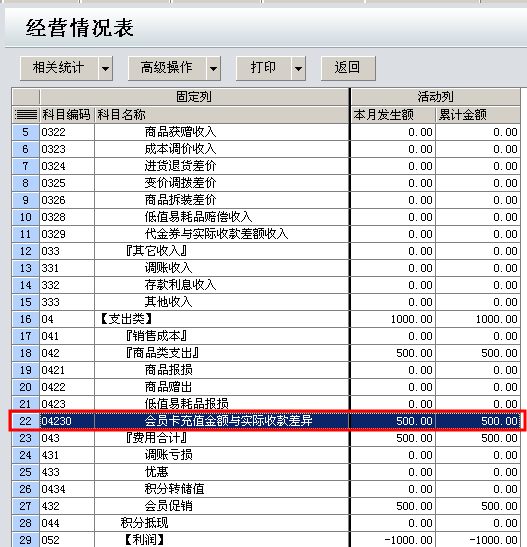Click the 相关统计 button
The height and width of the screenshot is (547, 527).
point(59,68)
